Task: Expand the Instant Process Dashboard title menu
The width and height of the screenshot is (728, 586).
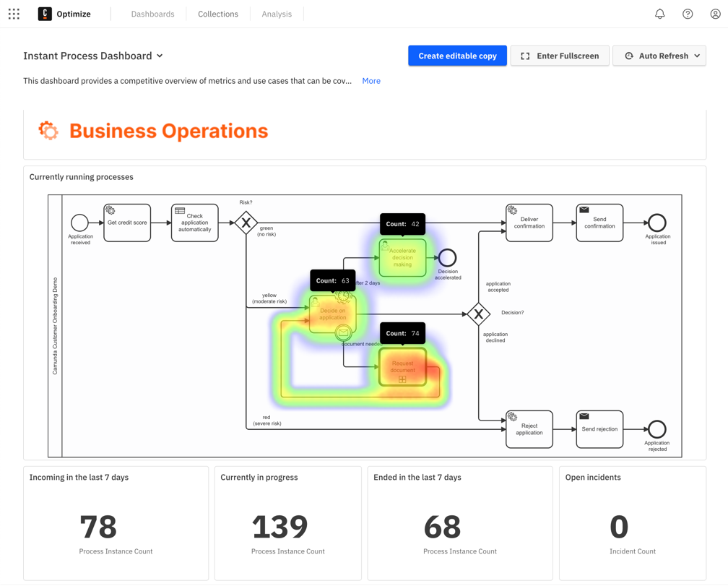Action: tap(160, 56)
